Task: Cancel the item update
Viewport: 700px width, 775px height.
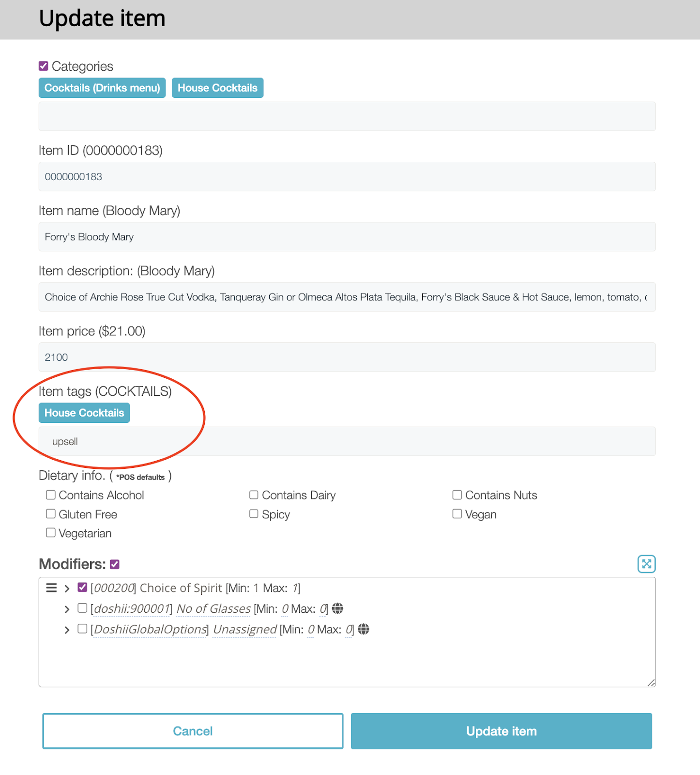Action: point(193,731)
